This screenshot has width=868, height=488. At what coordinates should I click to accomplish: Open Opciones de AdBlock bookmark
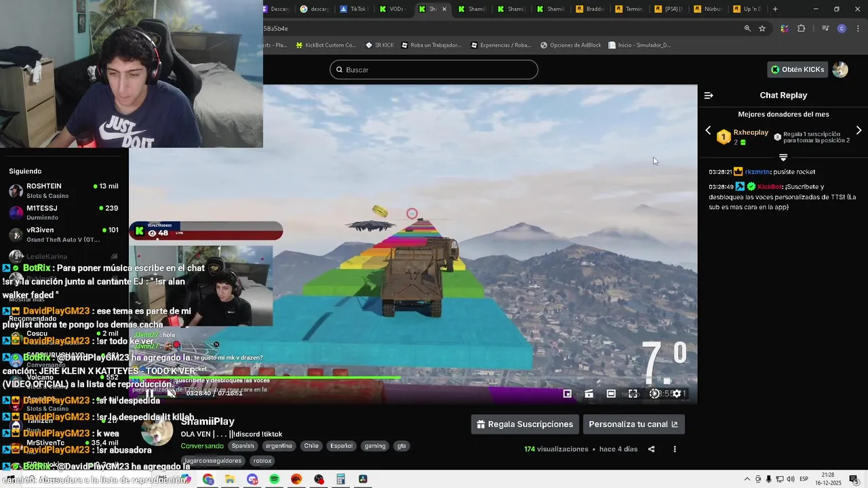(x=571, y=45)
